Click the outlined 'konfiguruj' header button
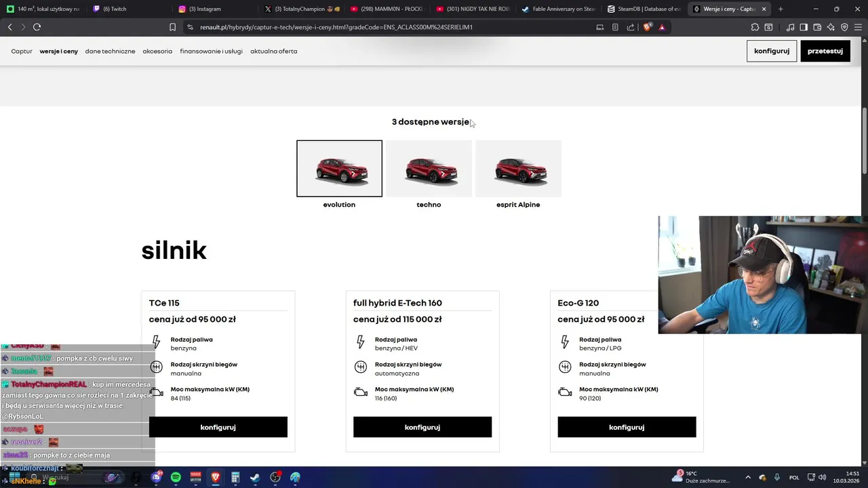The height and width of the screenshot is (488, 868). 772,51
